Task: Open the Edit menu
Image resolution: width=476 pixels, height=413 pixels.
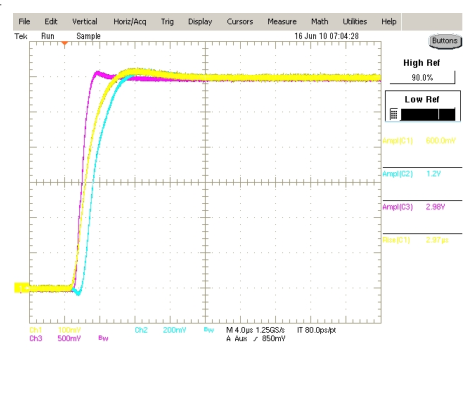Action: tap(51, 22)
